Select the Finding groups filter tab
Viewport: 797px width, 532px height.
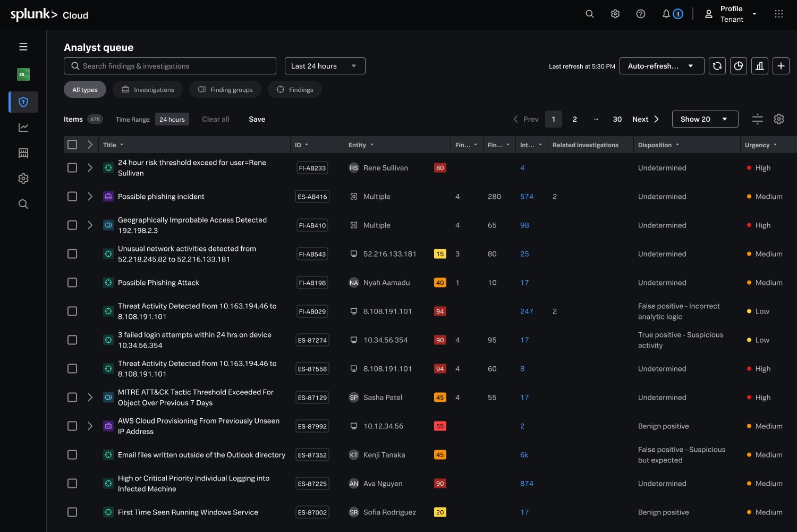point(225,90)
